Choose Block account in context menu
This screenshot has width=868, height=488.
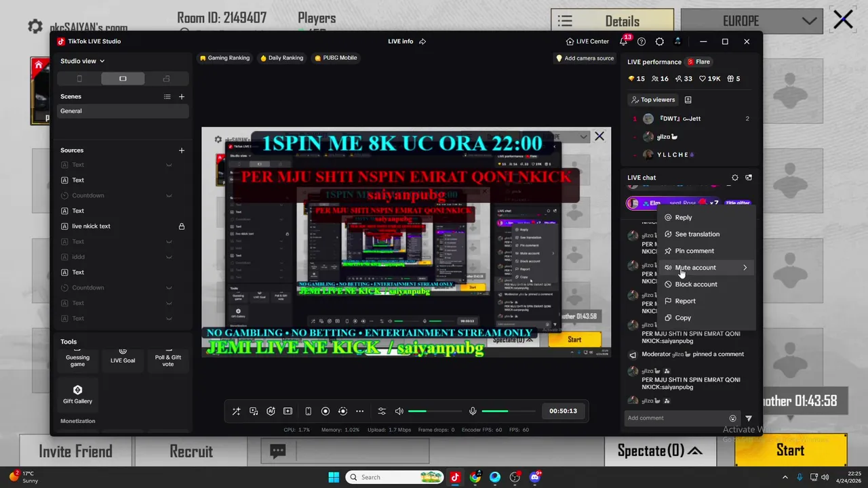point(707,284)
